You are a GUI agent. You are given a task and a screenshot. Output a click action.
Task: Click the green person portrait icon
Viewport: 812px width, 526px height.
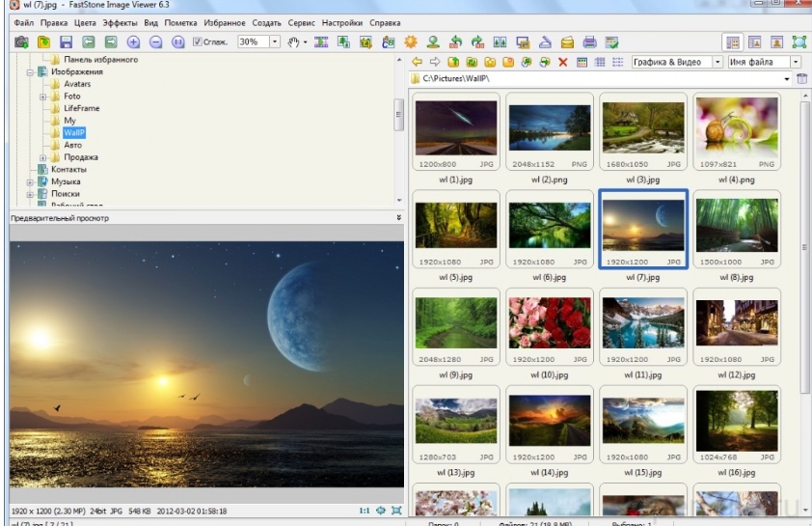click(x=433, y=42)
